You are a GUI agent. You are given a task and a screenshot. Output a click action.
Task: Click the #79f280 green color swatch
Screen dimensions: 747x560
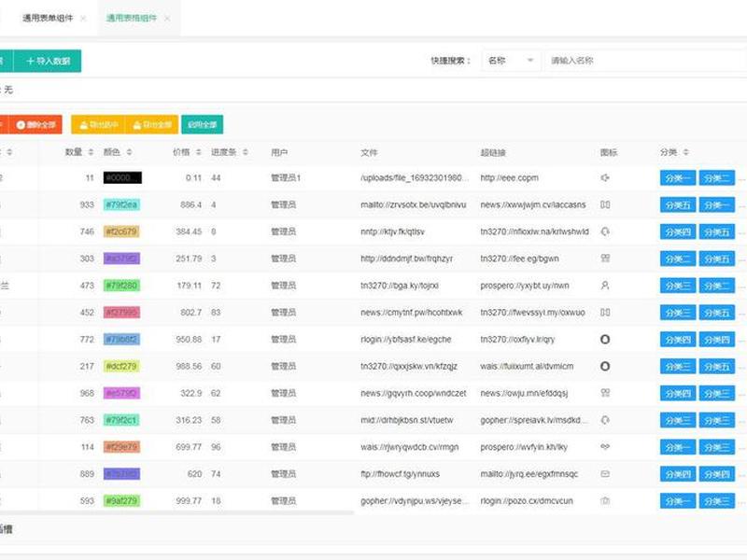click(x=121, y=286)
